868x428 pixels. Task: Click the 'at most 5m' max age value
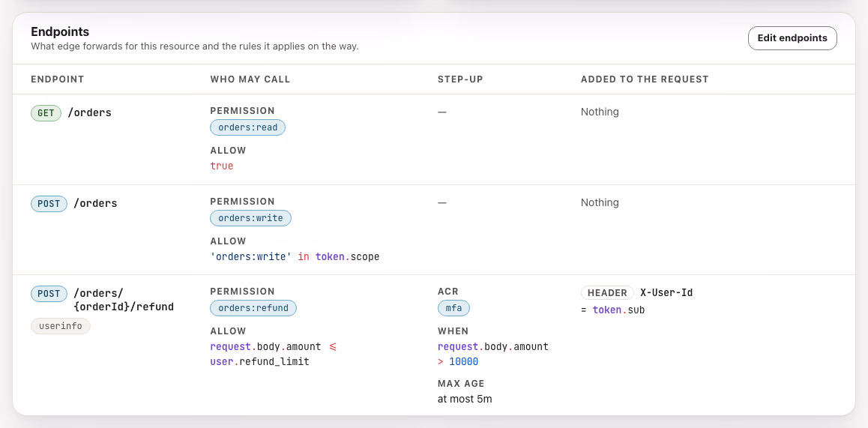coord(465,399)
